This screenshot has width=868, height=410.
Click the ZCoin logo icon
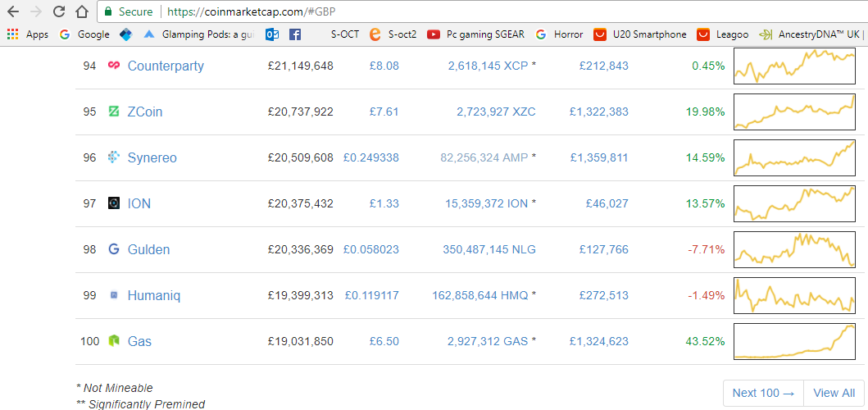click(114, 112)
